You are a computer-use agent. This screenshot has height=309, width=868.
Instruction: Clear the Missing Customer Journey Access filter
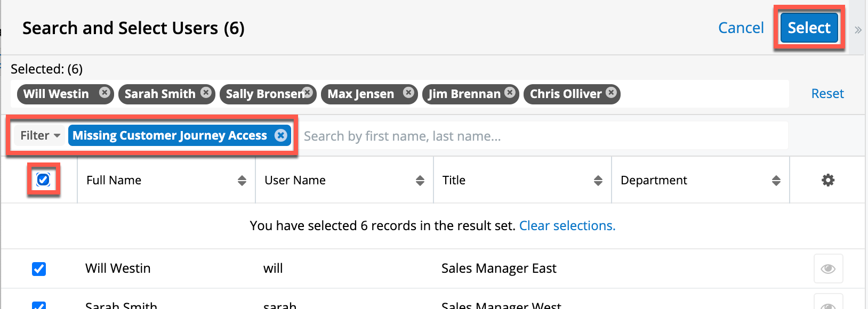[x=281, y=135]
